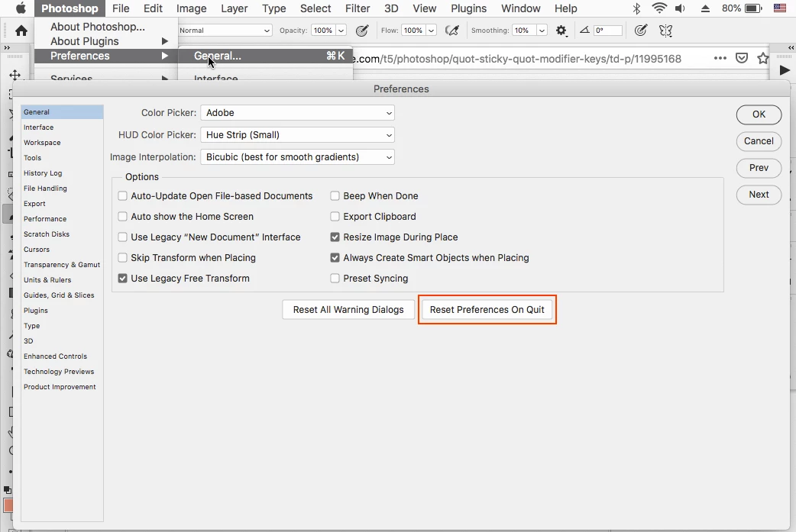796x532 pixels.
Task: Expand the toolbar double-arrow
Action: pos(7,47)
